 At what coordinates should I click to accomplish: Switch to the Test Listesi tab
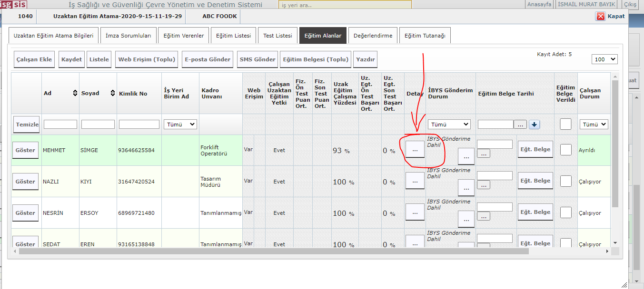(277, 36)
